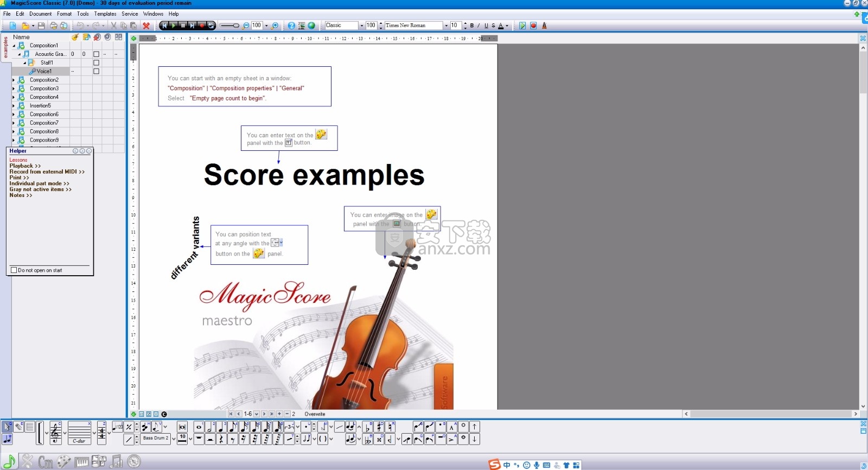Select the whole note duration

199,427
